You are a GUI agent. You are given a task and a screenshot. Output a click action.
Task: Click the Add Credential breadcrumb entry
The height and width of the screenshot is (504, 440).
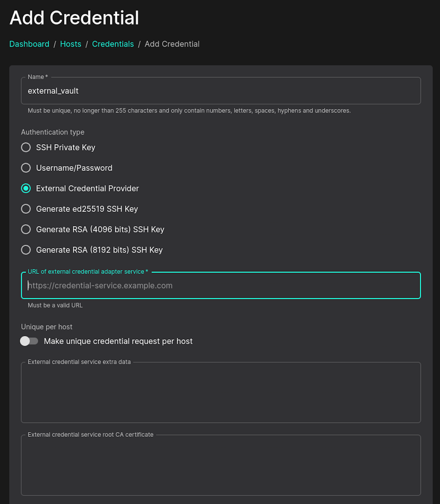(172, 44)
